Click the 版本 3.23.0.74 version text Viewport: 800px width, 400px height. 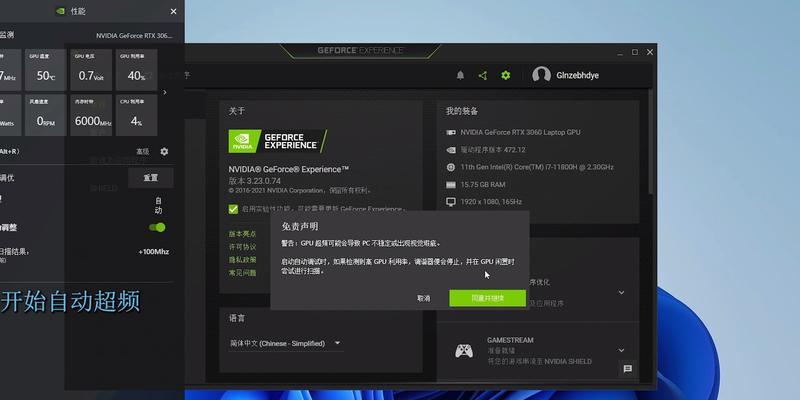255,181
